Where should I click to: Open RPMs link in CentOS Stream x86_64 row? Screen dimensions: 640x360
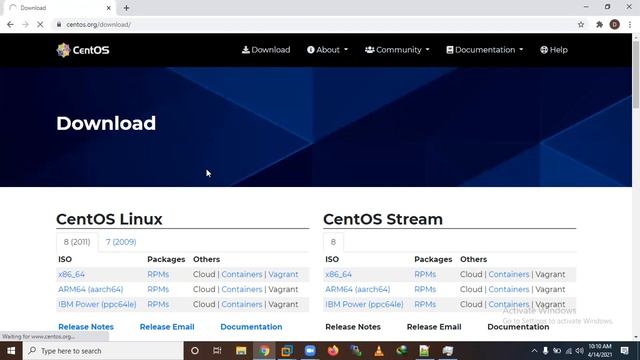click(425, 274)
